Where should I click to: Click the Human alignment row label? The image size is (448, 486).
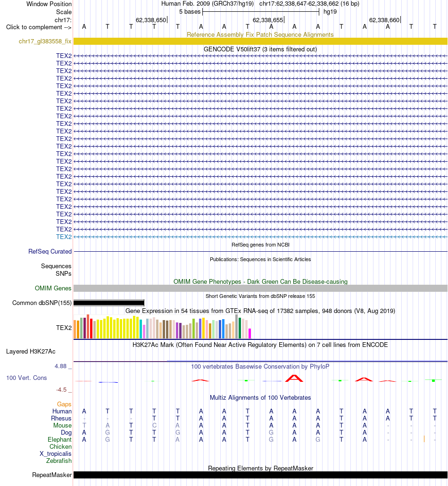[62, 412]
